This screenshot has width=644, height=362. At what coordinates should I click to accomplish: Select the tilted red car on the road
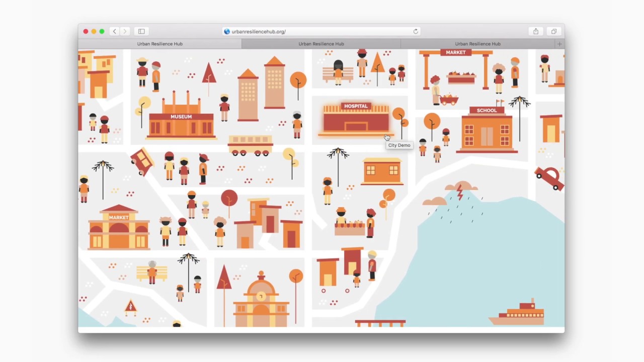[x=142, y=161]
